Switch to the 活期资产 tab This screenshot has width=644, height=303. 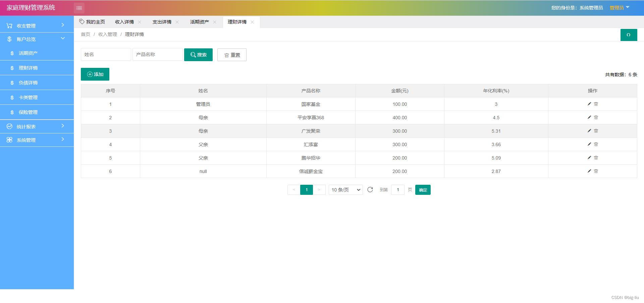pos(200,22)
